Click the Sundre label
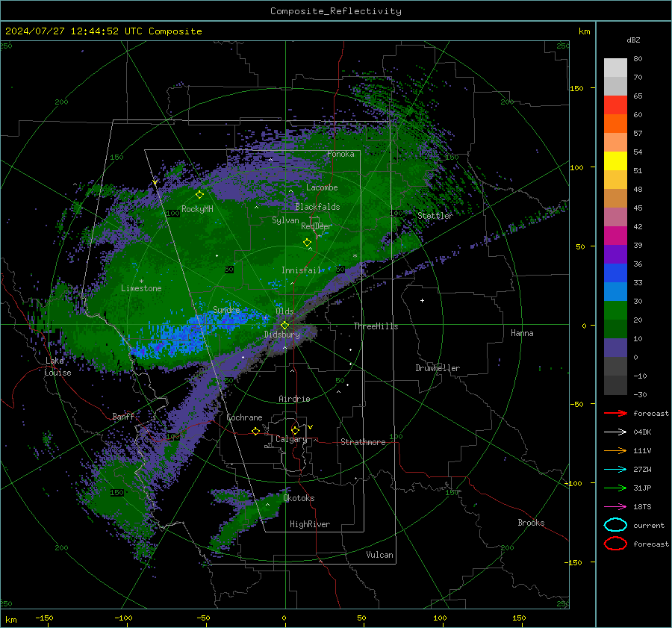This screenshot has width=672, height=628. [x=226, y=310]
